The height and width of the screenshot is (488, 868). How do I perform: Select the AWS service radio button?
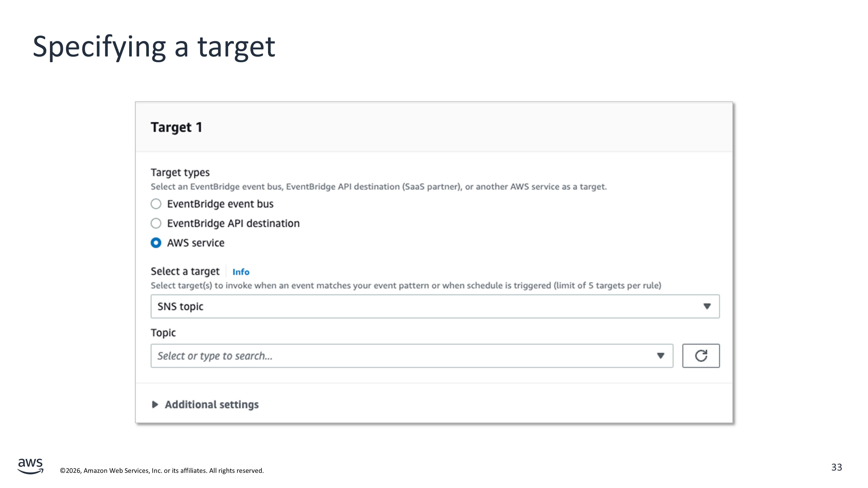click(156, 243)
